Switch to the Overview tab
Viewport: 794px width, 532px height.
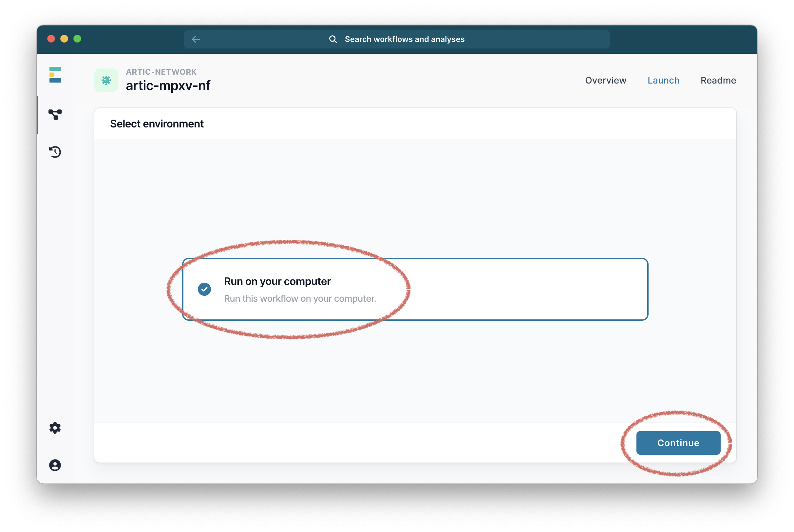[605, 80]
